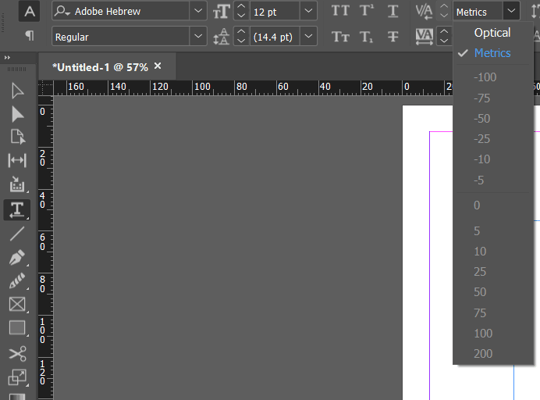Click the Adobe Hebrew font field

(121, 11)
